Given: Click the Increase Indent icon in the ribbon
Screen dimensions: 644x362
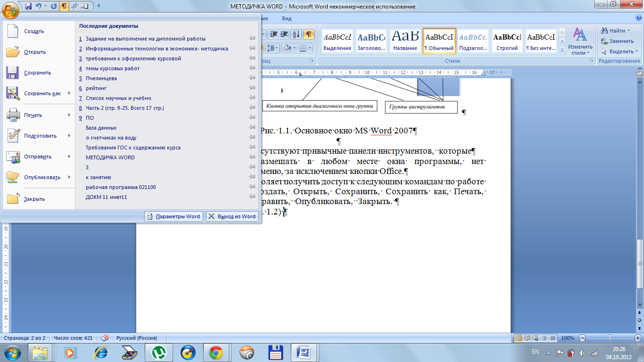Looking at the screenshot, I should point(284,34).
